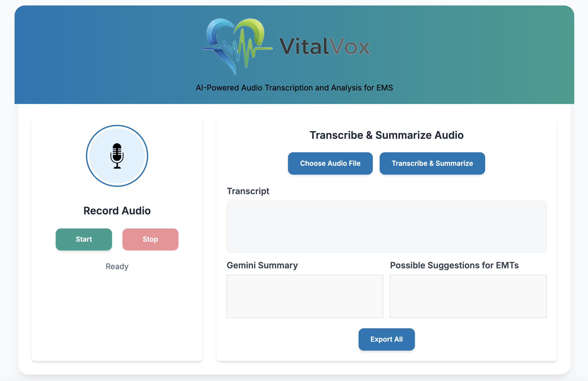Click the Possible Suggestions for EMTs label

(x=454, y=265)
